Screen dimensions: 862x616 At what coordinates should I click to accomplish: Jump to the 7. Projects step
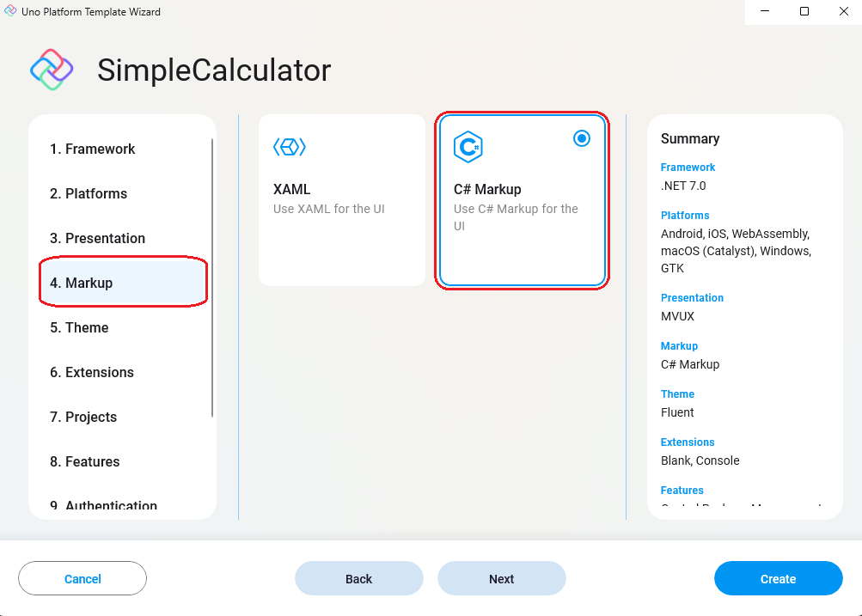tap(85, 417)
